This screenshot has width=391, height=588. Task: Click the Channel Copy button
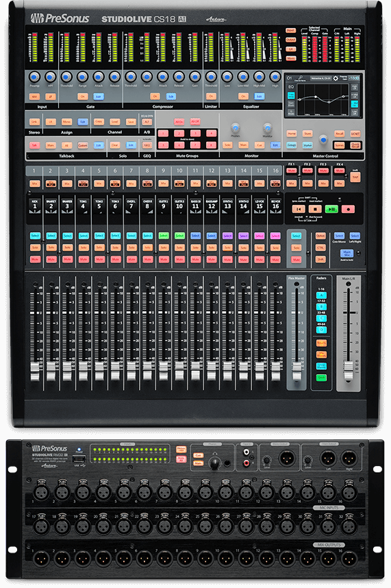[x=99, y=122]
